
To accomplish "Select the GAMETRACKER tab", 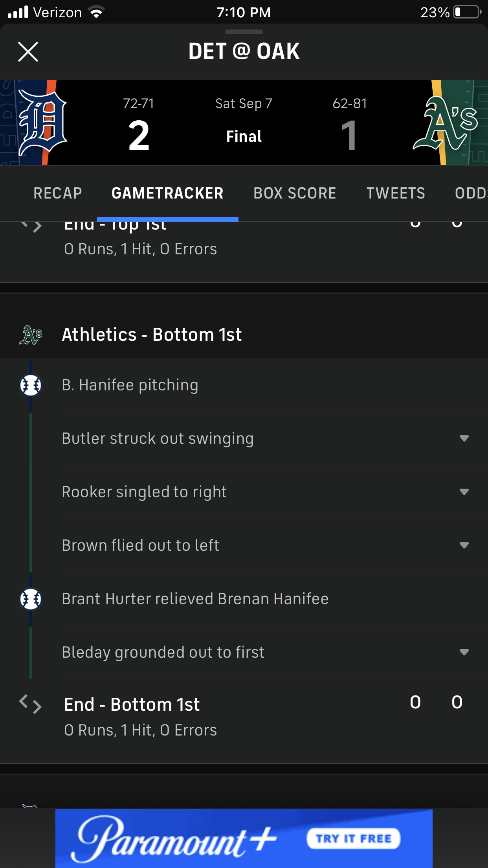I will tap(167, 193).
